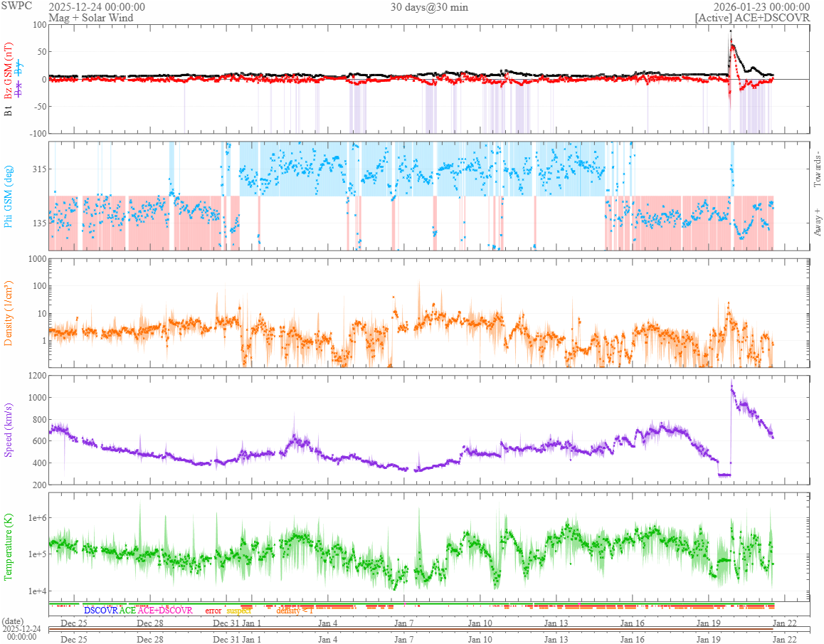Click the blue DSCOVR legend entry
Image resolution: width=824 pixels, height=644 pixels.
[x=101, y=611]
